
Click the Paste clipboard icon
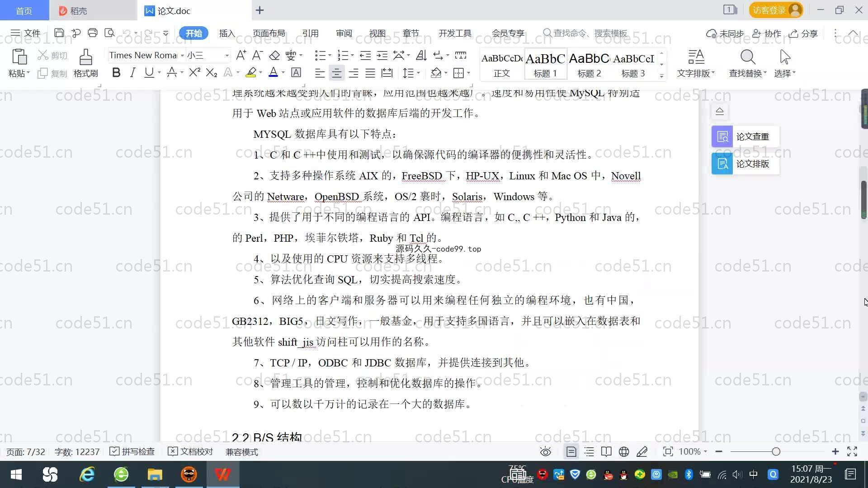[x=19, y=57]
